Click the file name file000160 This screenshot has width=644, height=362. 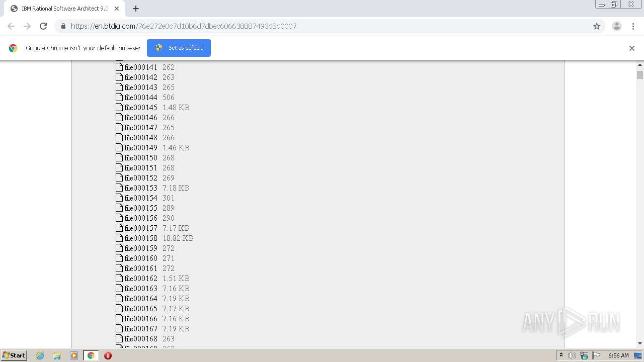141,258
